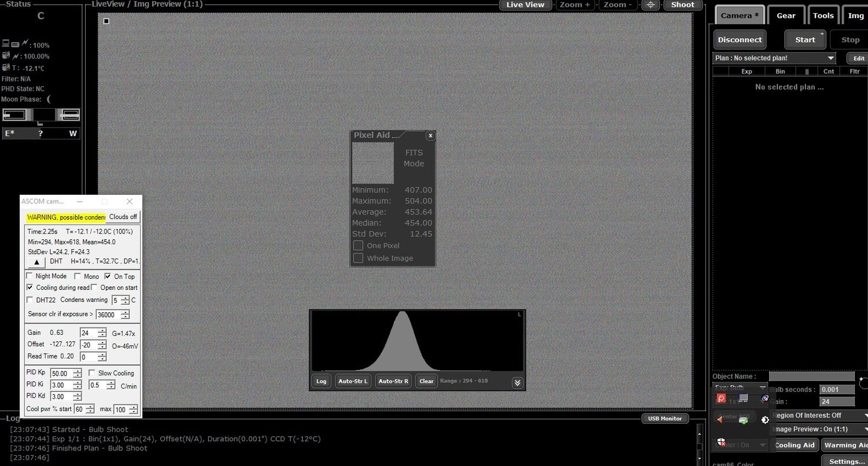Switch to the Gear tab
Screen dimensions: 868x466
coord(786,16)
